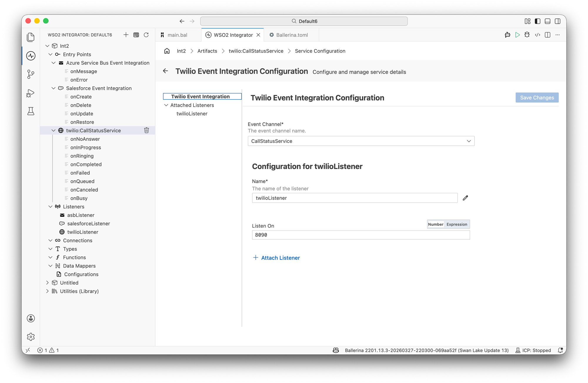This screenshot has height=383, width=588.
Task: Click Artifacts in breadcrumb
Action: click(207, 51)
